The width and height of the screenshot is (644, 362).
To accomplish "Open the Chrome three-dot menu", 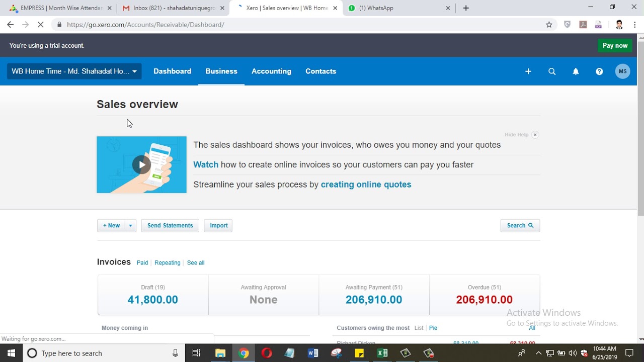I will tap(635, 25).
